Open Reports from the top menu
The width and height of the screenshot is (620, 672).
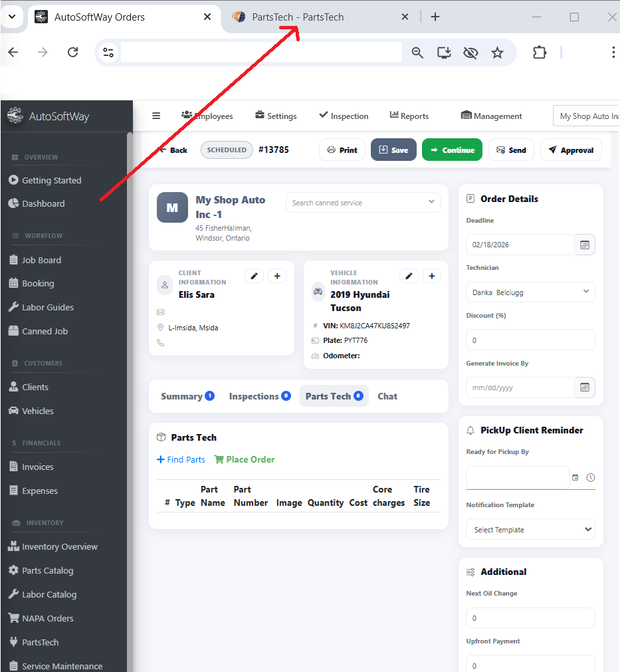click(409, 116)
